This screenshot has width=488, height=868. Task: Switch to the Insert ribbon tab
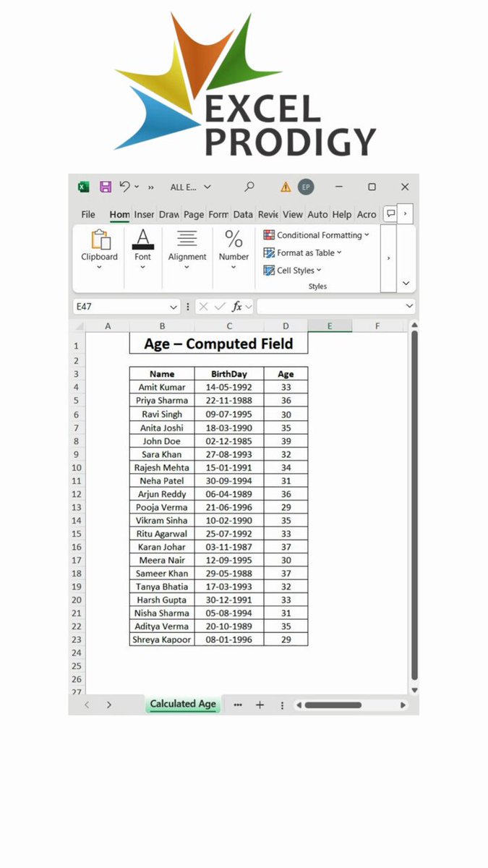(x=144, y=214)
